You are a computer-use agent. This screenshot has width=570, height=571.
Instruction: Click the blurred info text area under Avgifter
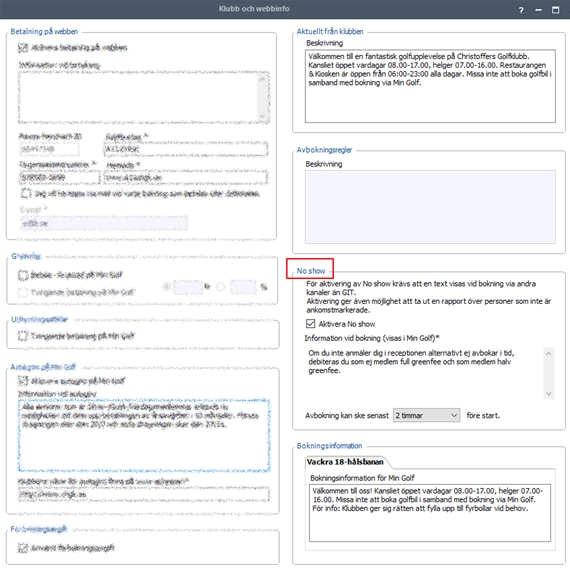[144, 436]
